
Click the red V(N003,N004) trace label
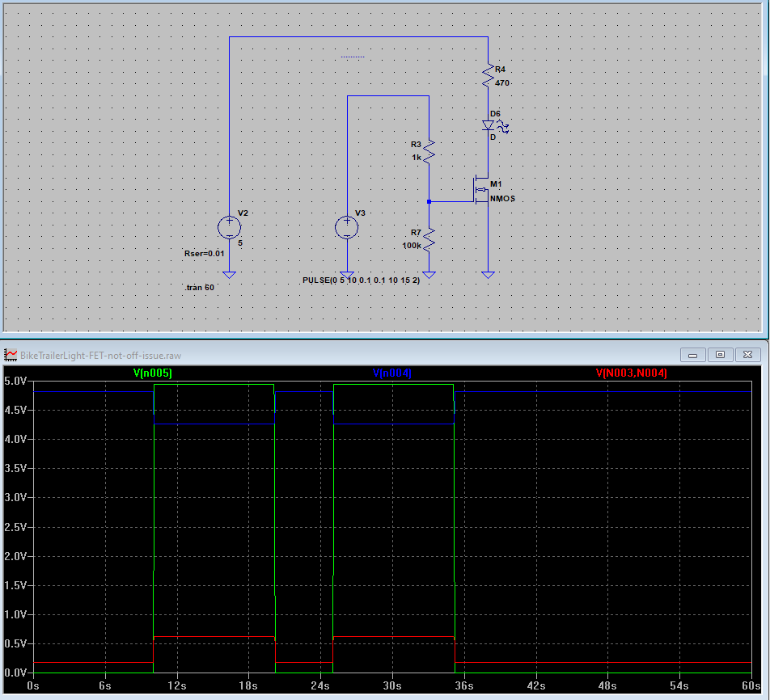pos(631,373)
